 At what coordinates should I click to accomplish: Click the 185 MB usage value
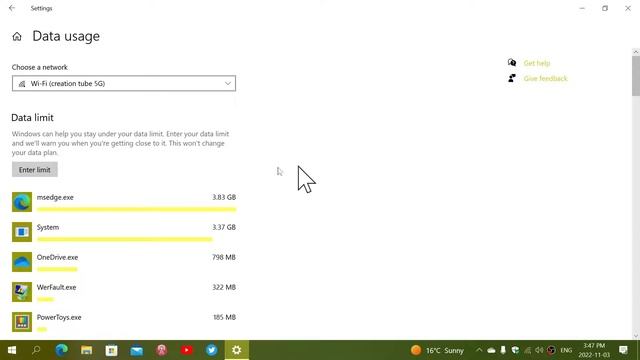(224, 318)
